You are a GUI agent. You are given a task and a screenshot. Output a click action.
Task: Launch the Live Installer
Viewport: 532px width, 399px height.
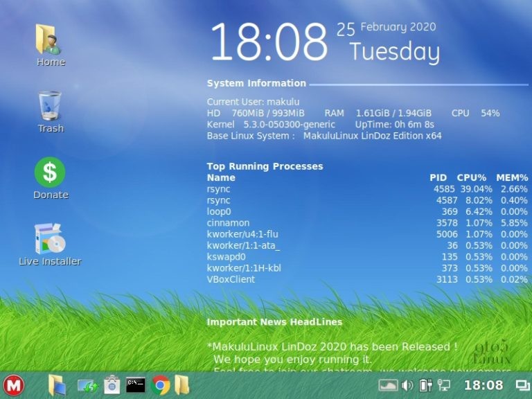(50, 239)
